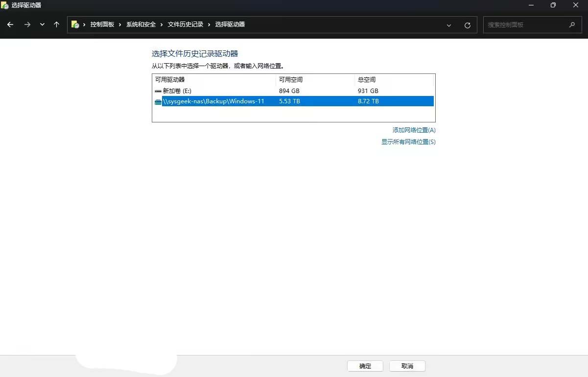Click the Back navigation arrow

(10, 24)
